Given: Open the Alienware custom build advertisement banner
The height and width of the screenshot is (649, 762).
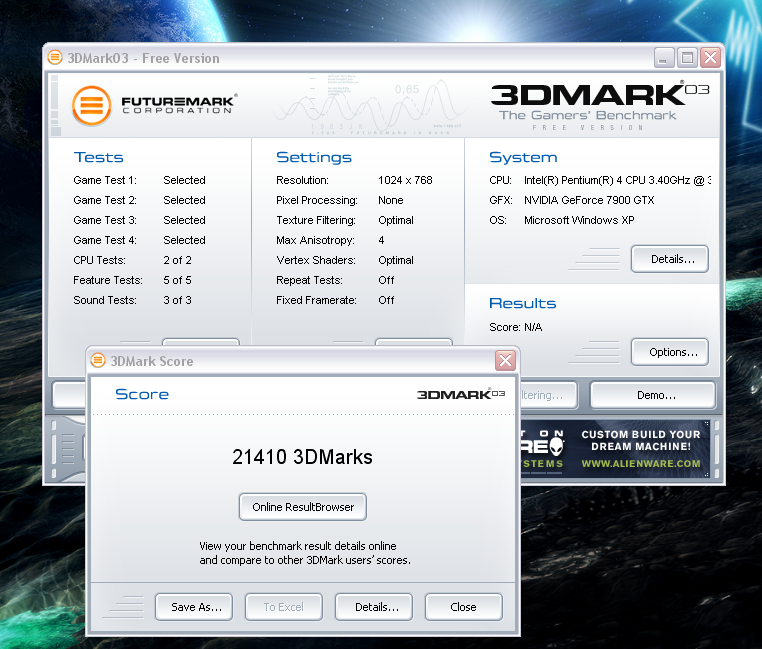Looking at the screenshot, I should pos(615,449).
